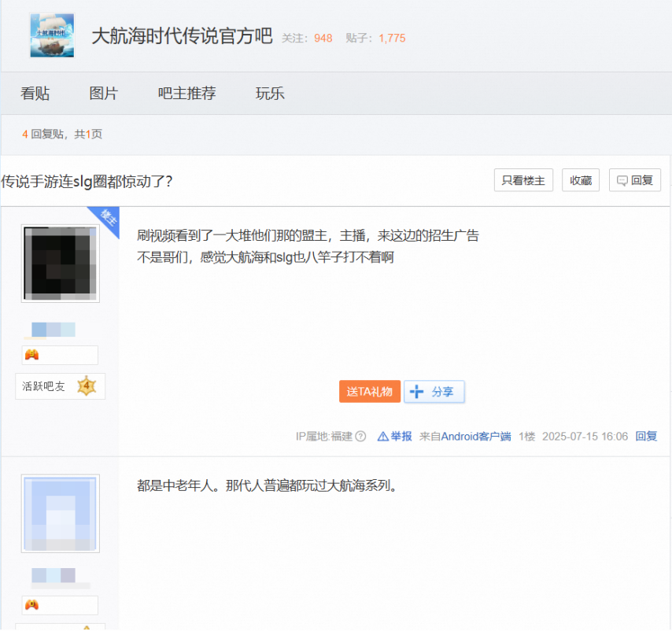Image resolution: width=672 pixels, height=631 pixels.
Task: Click the question mark icon beside IP属地:福建
Action: click(x=360, y=435)
